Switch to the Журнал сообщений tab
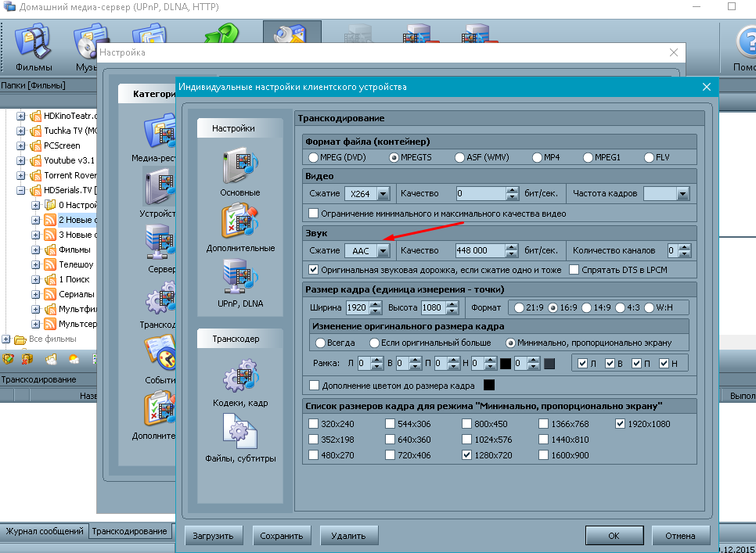 pos(45,531)
